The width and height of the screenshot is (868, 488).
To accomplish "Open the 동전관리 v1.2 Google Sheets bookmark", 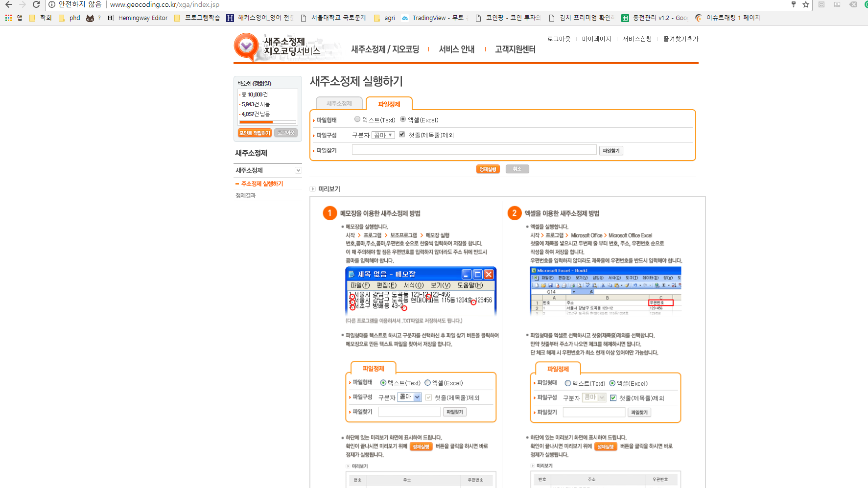I will (x=655, y=18).
